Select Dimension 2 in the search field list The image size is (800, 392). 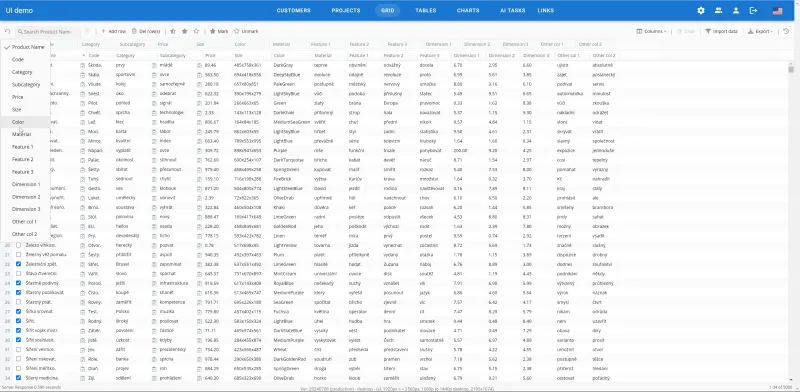click(x=25, y=197)
